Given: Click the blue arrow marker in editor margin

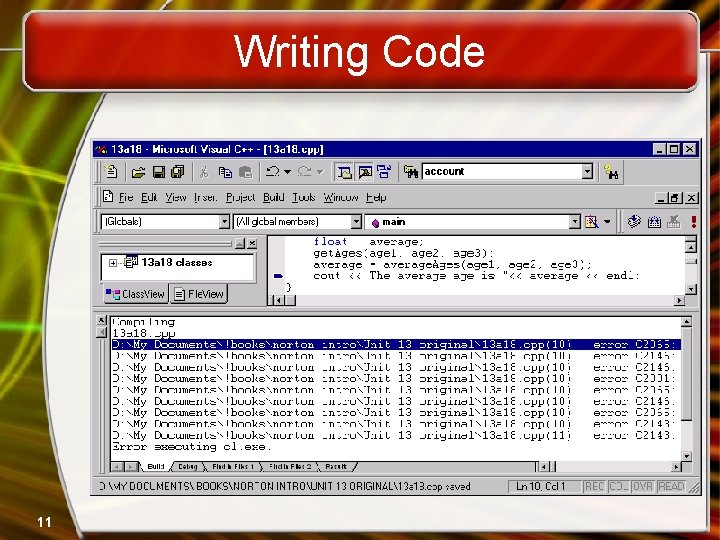Looking at the screenshot, I should (x=278, y=276).
